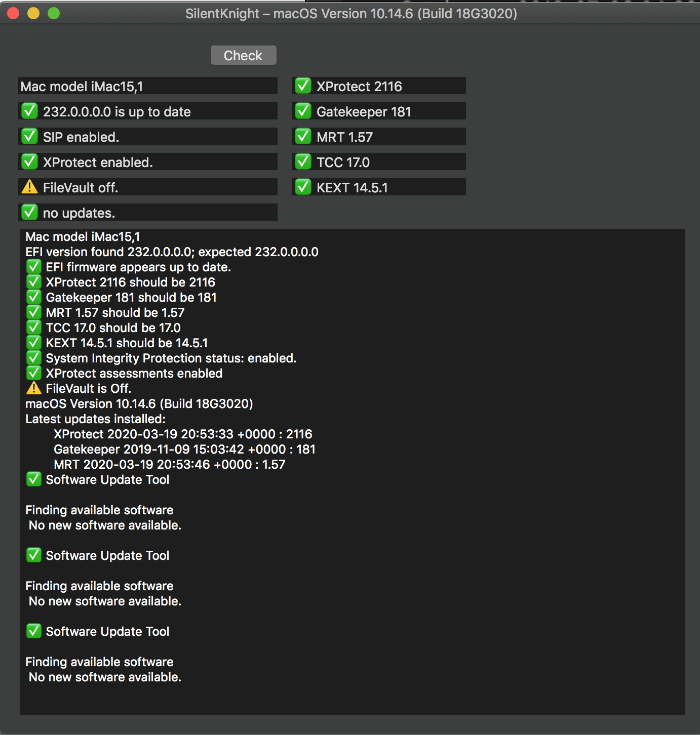700x735 pixels.
Task: Click the 'no updates.' status field text
Action: click(79, 213)
